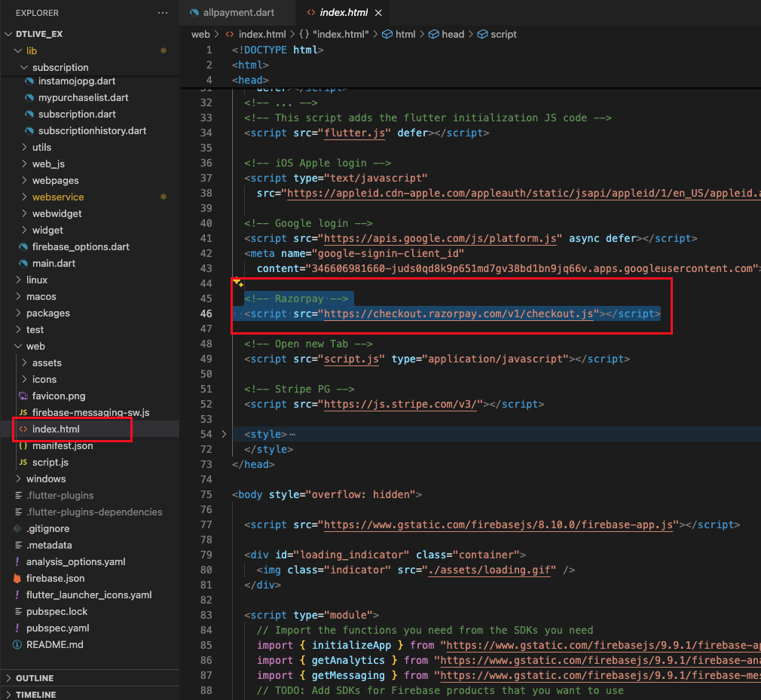Expand the widget folder
The height and width of the screenshot is (700, 761).
pos(24,230)
